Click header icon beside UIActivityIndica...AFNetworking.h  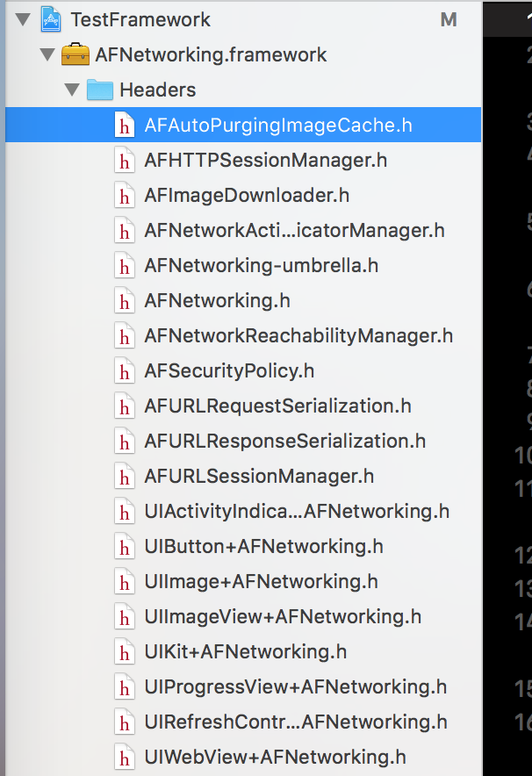click(x=124, y=511)
